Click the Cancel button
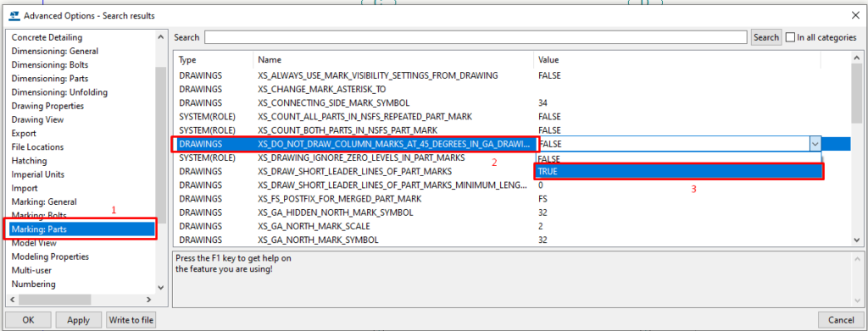The image size is (868, 331). [x=840, y=320]
